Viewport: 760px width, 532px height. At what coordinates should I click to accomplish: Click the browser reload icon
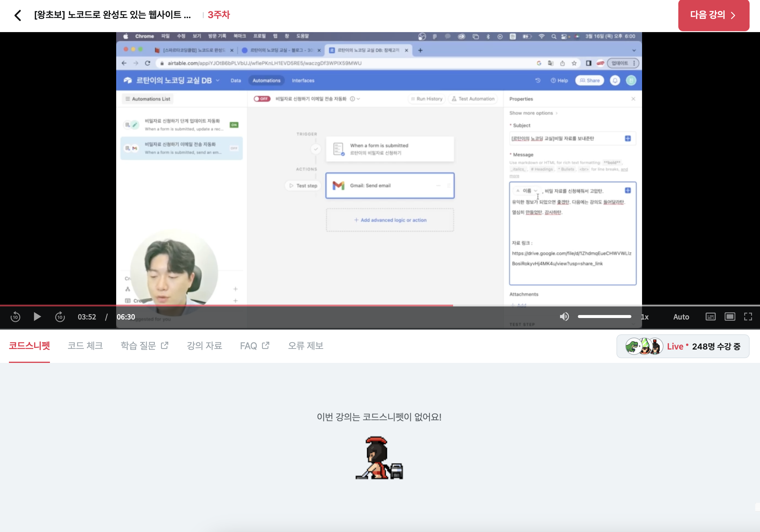148,63
